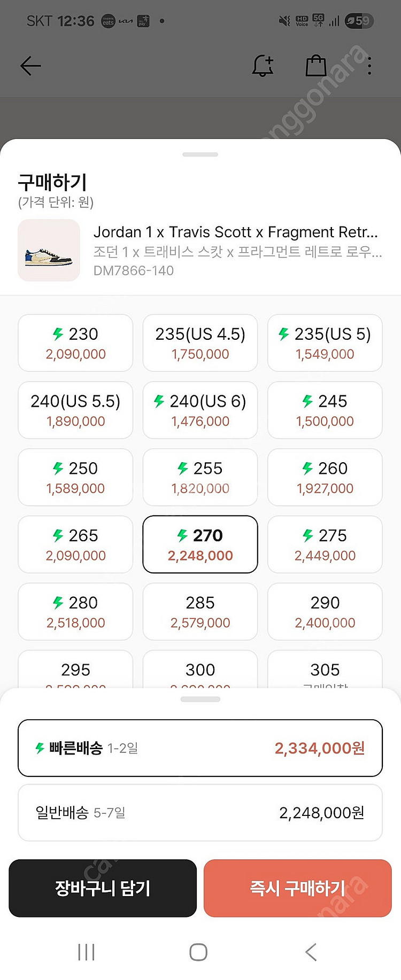This screenshot has height=980, width=401.
Task: Choose size 235(US 4.5) option
Action: point(200,343)
